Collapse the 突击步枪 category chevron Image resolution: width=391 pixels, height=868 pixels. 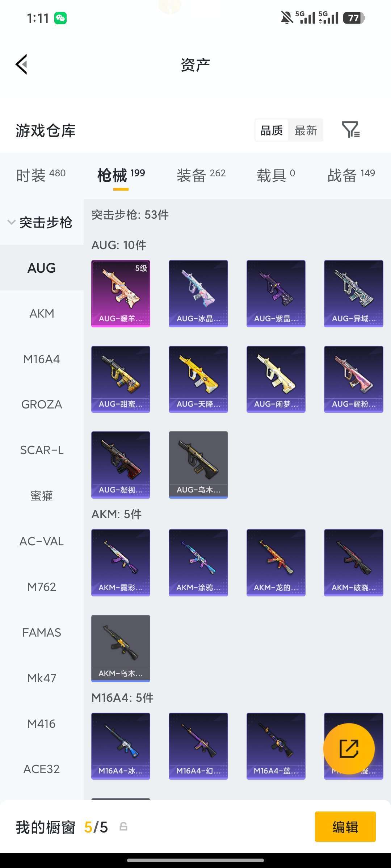click(x=12, y=222)
